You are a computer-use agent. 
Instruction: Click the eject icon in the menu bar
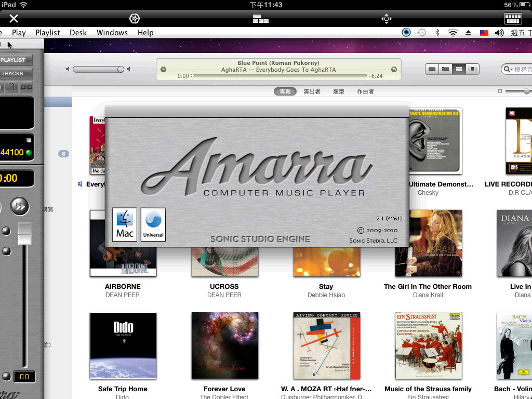(468, 33)
